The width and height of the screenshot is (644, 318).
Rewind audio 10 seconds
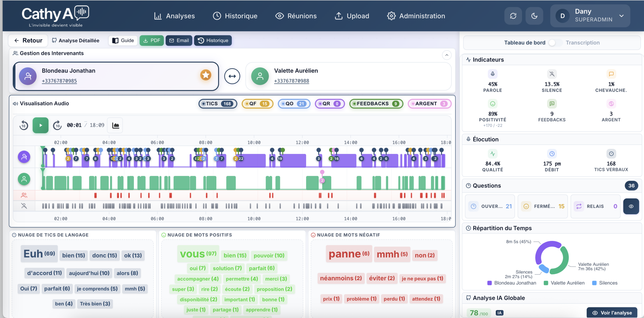coord(24,125)
